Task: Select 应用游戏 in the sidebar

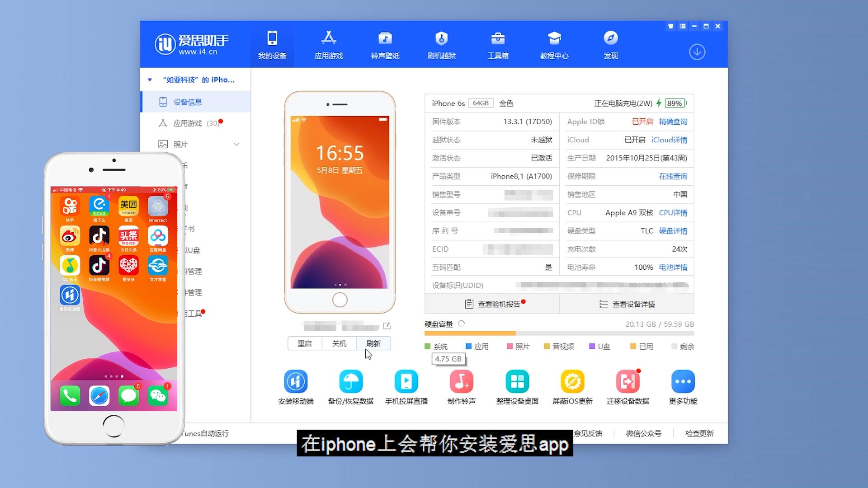Action: 190,123
